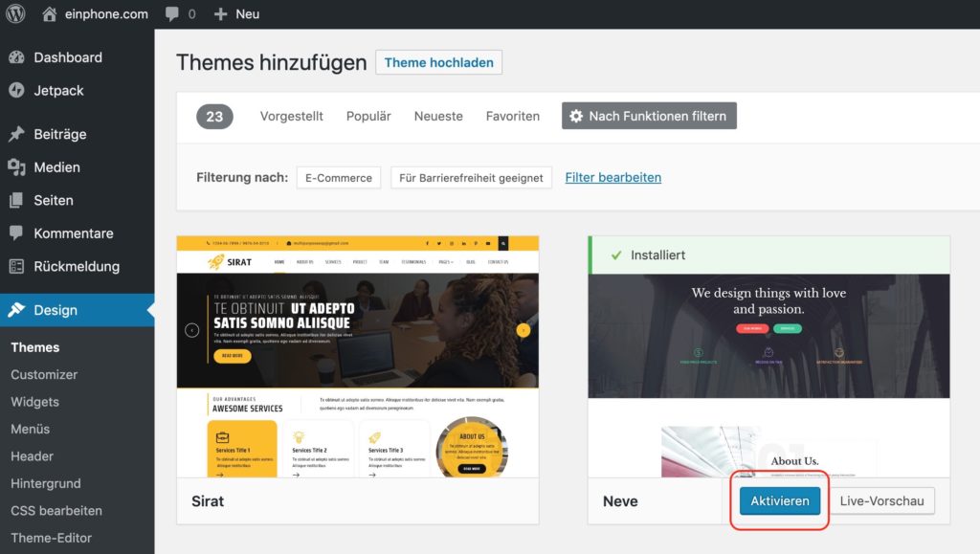Click Theme hochladen button
Screen dimensions: 980x554
tap(438, 62)
